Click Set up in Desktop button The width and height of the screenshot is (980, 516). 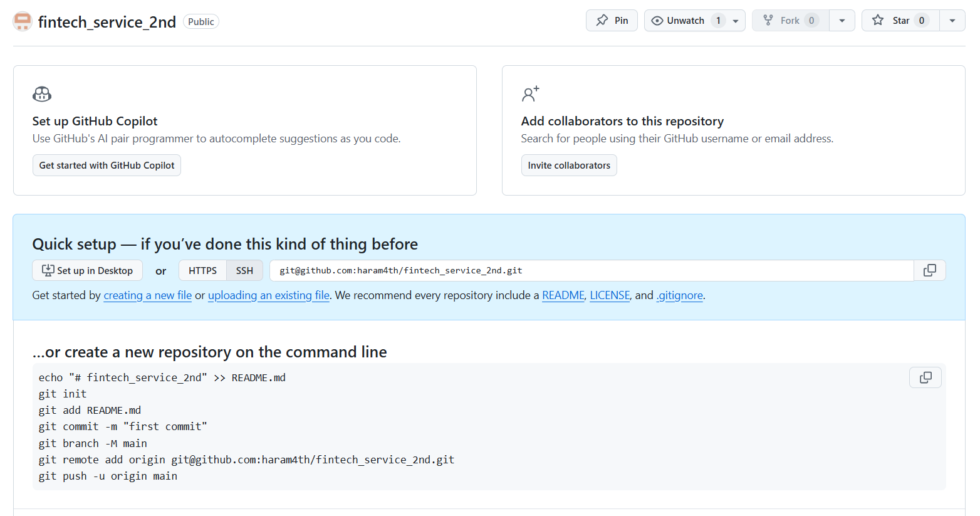click(87, 271)
